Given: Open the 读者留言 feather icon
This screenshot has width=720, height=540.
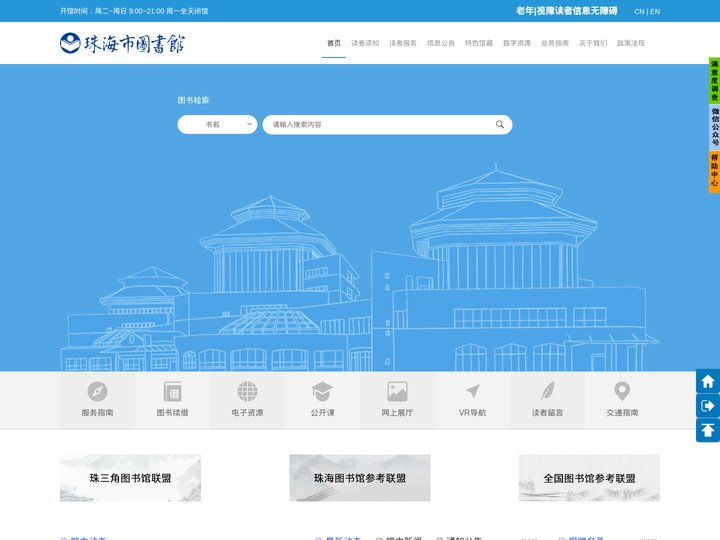Looking at the screenshot, I should [x=547, y=392].
